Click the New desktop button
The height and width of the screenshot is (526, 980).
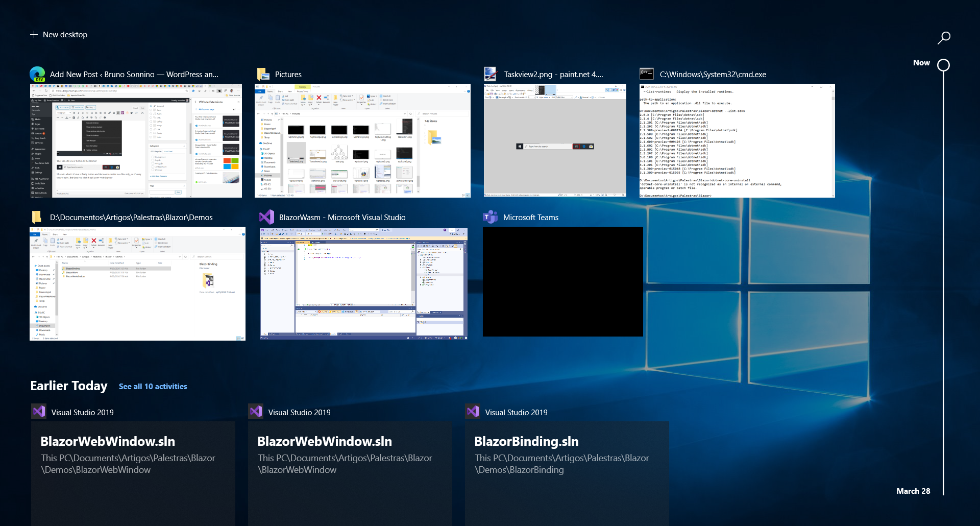tap(59, 35)
